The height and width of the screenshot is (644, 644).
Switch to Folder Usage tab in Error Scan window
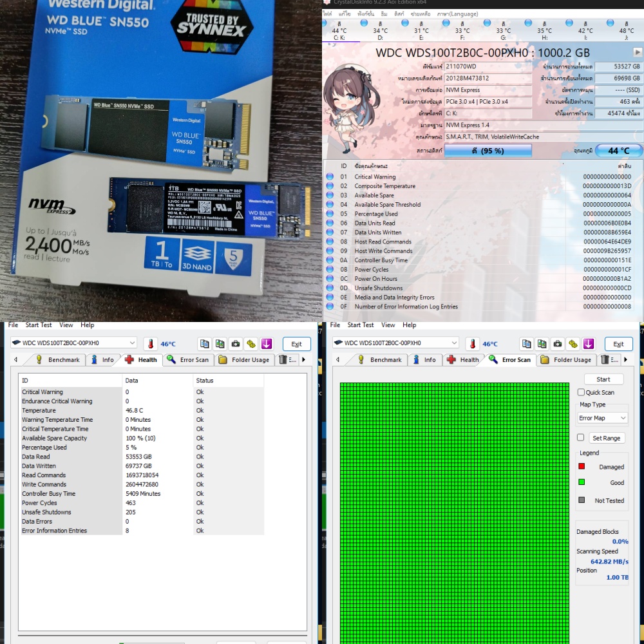[x=566, y=360]
